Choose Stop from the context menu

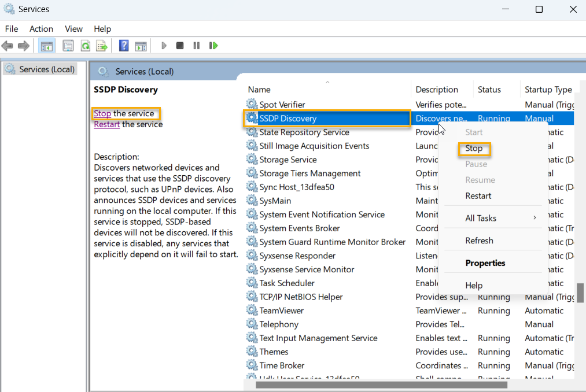coord(474,148)
